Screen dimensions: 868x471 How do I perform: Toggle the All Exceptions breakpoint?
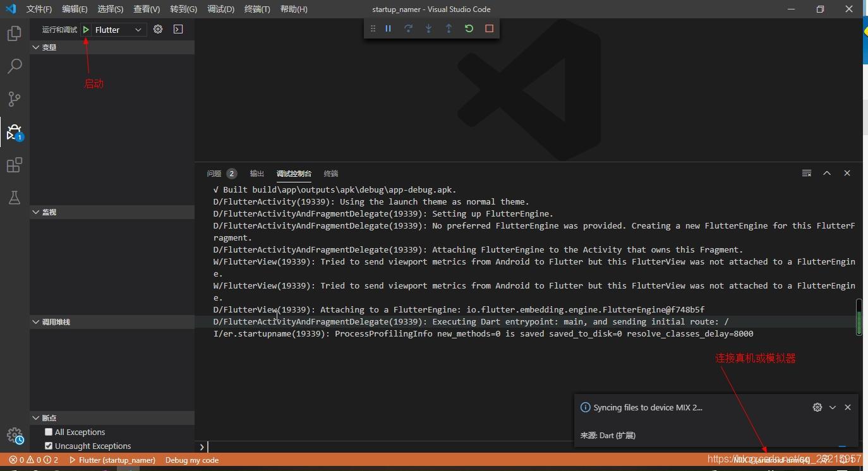(x=49, y=432)
